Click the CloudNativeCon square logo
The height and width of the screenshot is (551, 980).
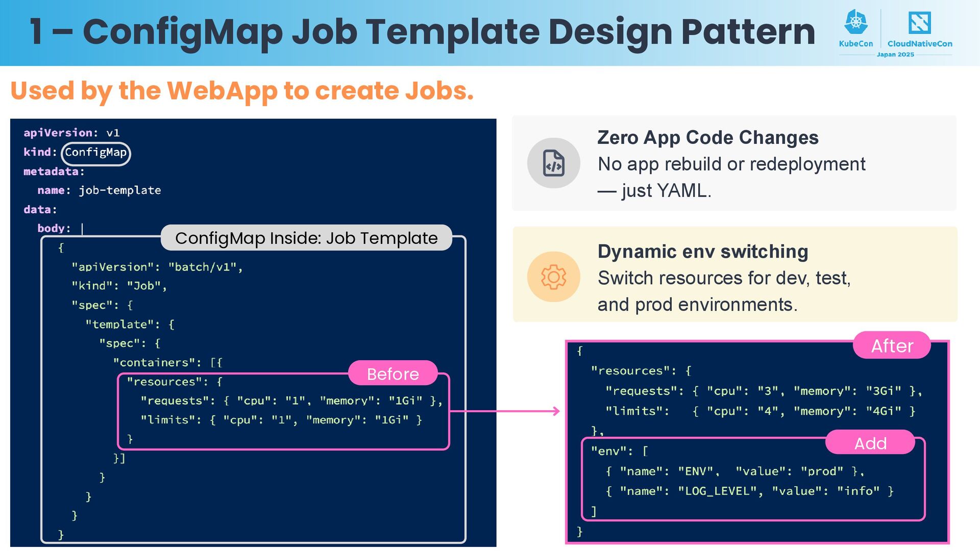pyautogui.click(x=919, y=23)
